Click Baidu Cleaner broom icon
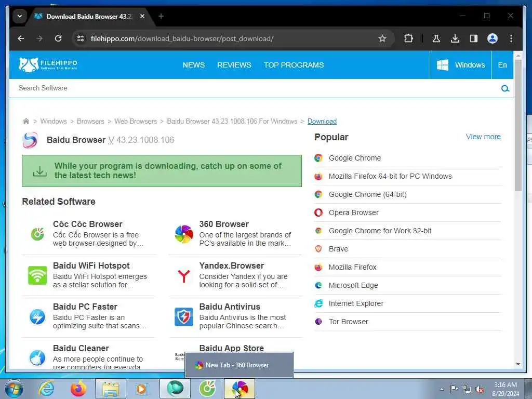Screen dimensions: 532x399 point(37,357)
